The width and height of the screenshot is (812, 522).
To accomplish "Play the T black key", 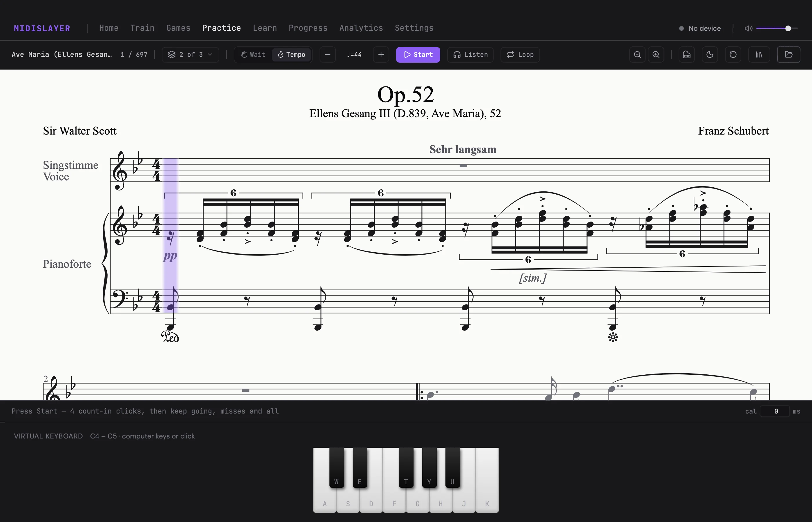I will (406, 468).
